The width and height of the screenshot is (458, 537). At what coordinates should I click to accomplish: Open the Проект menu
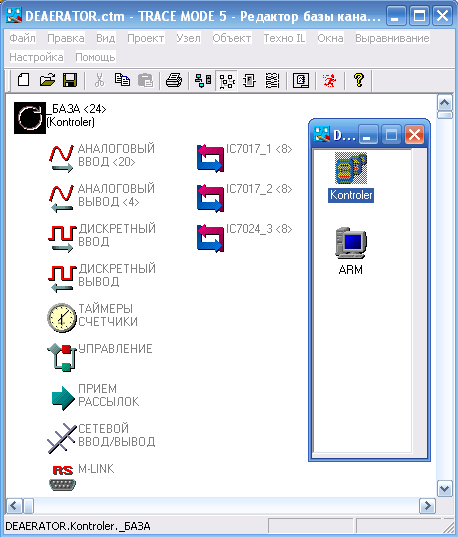pyautogui.click(x=146, y=38)
